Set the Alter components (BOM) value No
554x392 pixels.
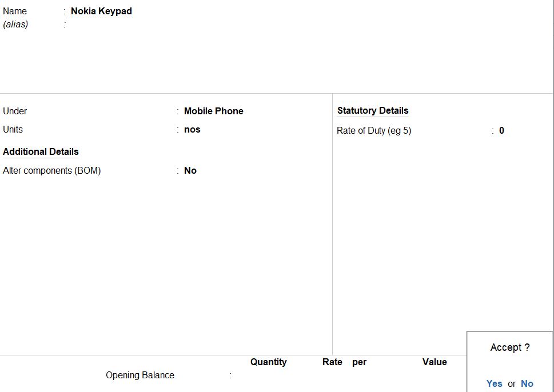click(x=190, y=171)
